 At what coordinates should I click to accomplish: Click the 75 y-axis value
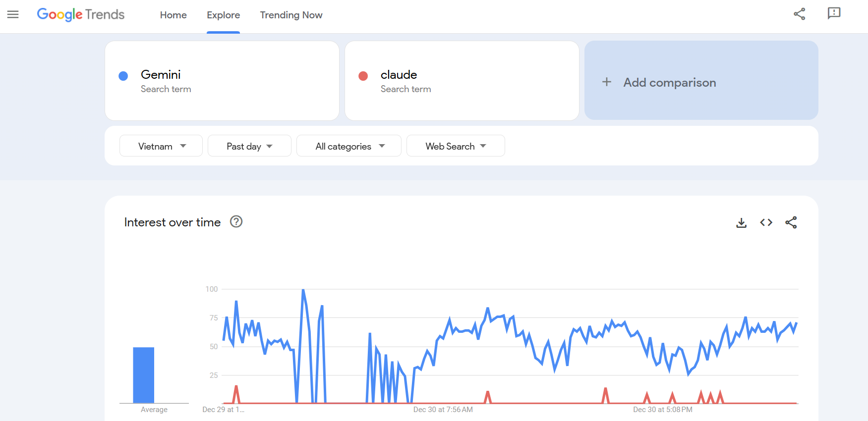click(214, 318)
